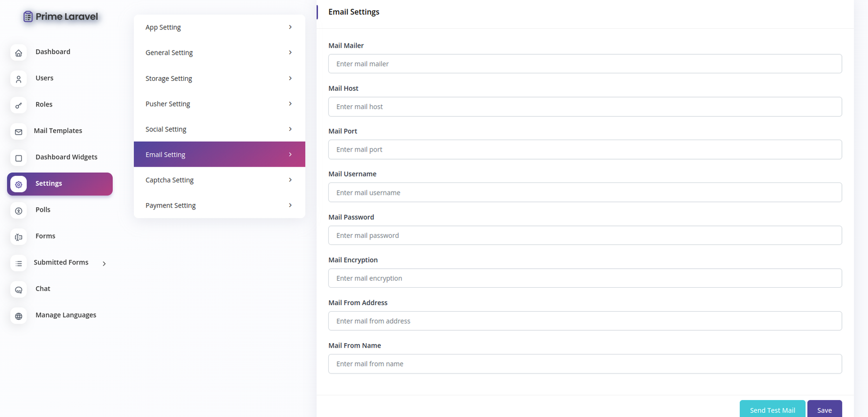Image resolution: width=868 pixels, height=417 pixels.
Task: Open Payment Setting chevron
Action: 290,205
